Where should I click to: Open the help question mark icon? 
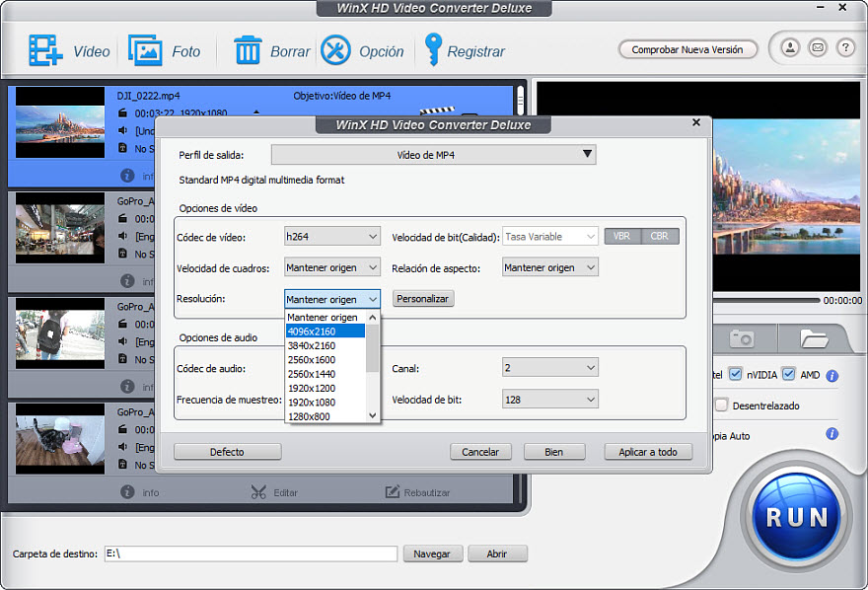click(x=845, y=48)
